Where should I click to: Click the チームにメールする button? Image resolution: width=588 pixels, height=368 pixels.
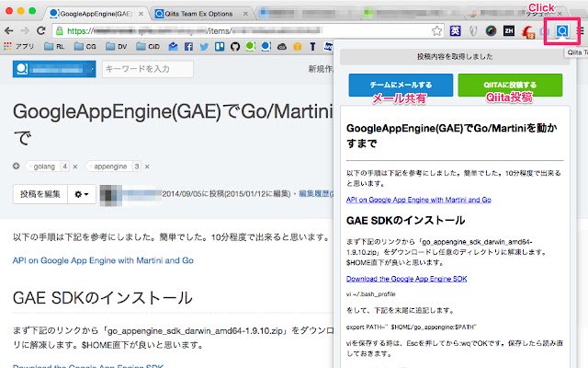[401, 85]
